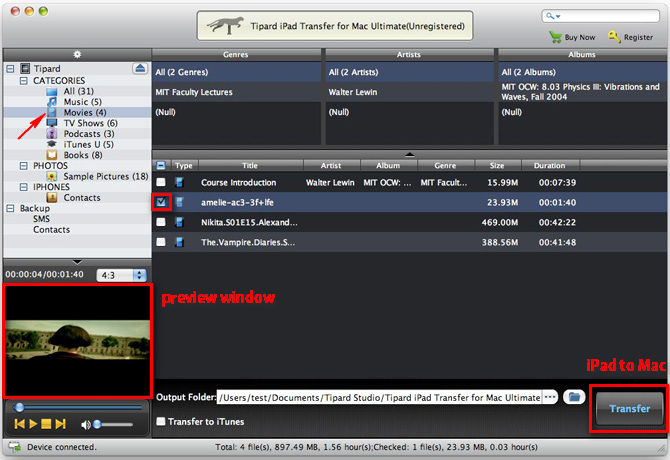Image resolution: width=670 pixels, height=460 pixels.
Task: Click the device connected status icon
Action: coord(15,447)
